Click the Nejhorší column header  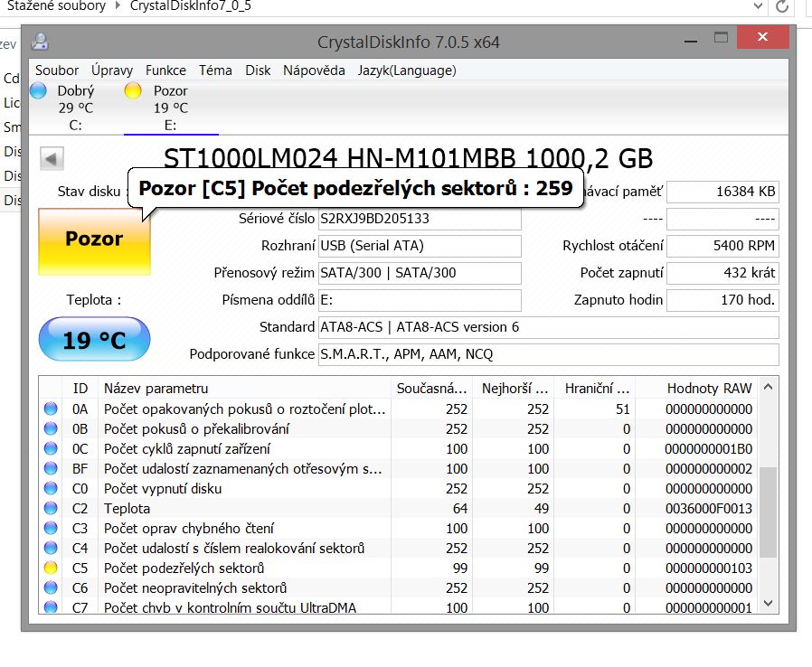[x=514, y=388]
